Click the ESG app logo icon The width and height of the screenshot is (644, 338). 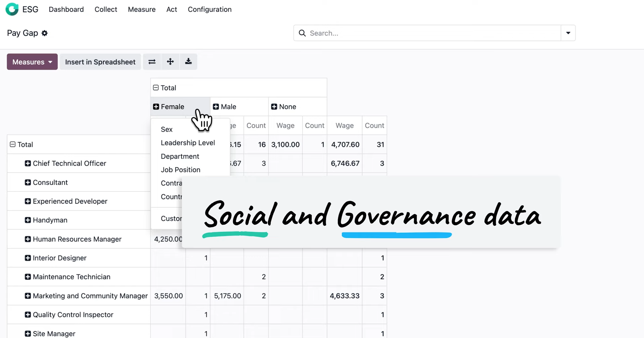pos(12,9)
